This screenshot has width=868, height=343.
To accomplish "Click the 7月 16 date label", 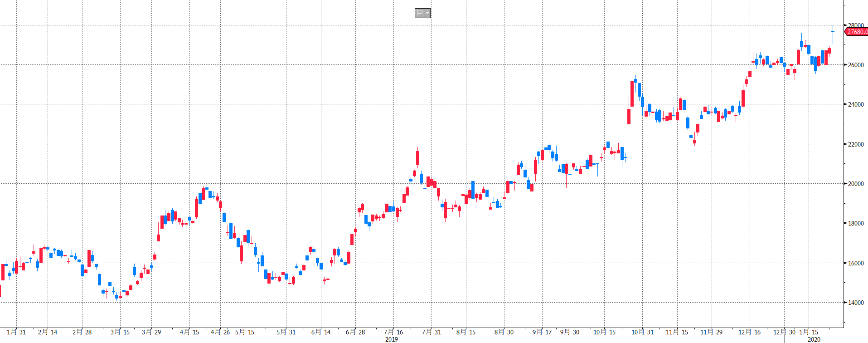I will pyautogui.click(x=393, y=332).
